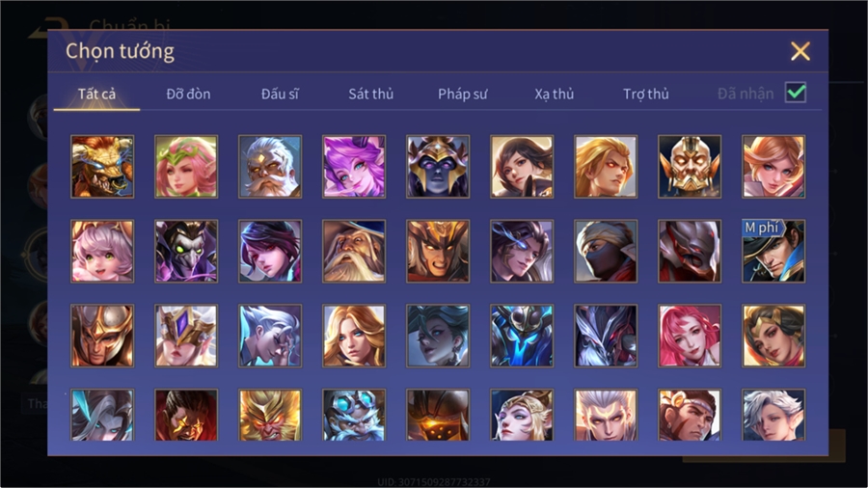Select the pink-haired smiling woman hero

click(690, 336)
